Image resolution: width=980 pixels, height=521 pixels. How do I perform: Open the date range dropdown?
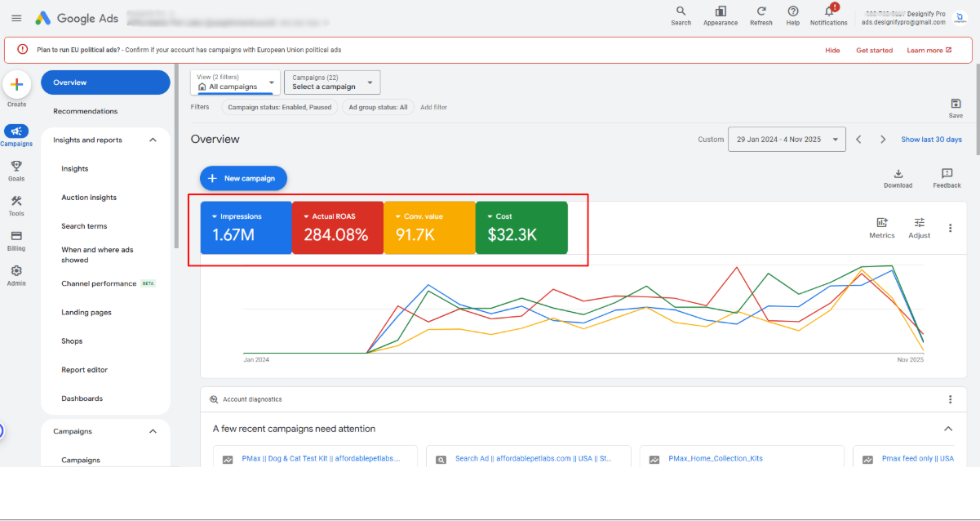(786, 140)
